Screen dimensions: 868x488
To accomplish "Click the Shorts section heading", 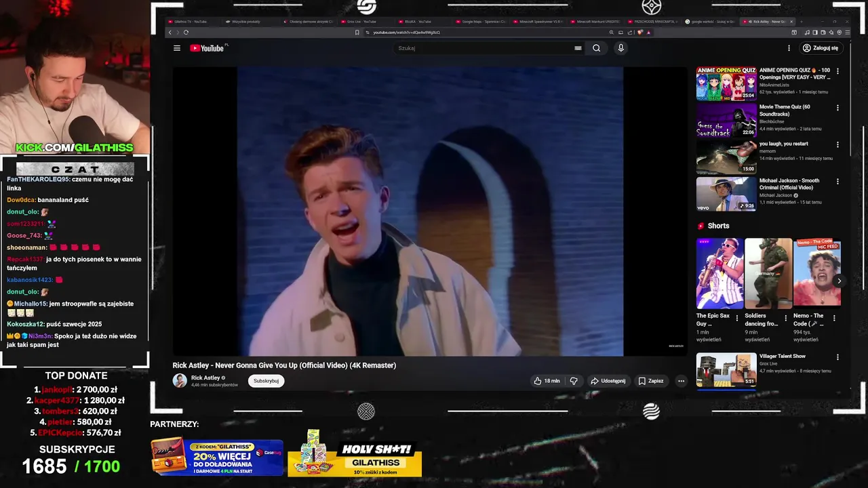I will click(718, 226).
